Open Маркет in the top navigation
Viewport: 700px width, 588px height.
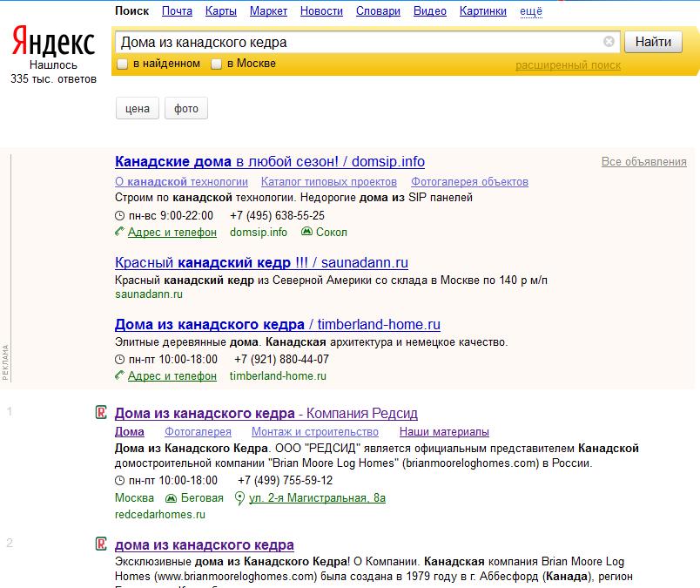point(268,11)
